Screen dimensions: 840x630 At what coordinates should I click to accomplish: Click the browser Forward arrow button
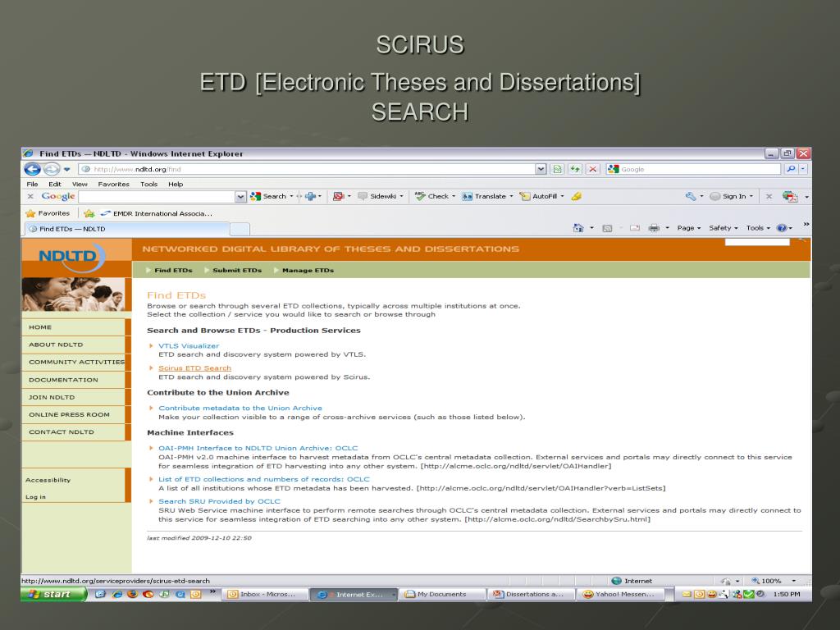[52, 169]
